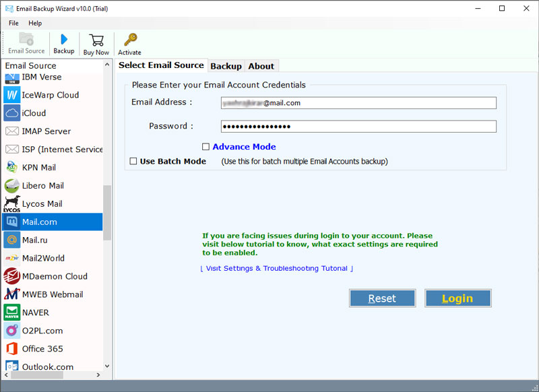Select the NAVER list entry text
539x392 pixels.
[x=36, y=313]
